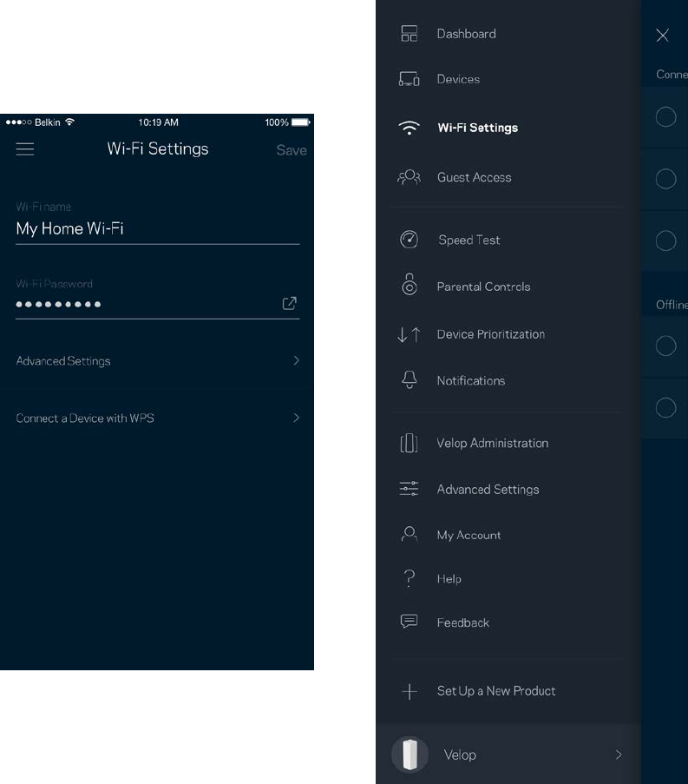The image size is (688, 784).
Task: Open Connect a Device with WPS
Action: pos(157,418)
